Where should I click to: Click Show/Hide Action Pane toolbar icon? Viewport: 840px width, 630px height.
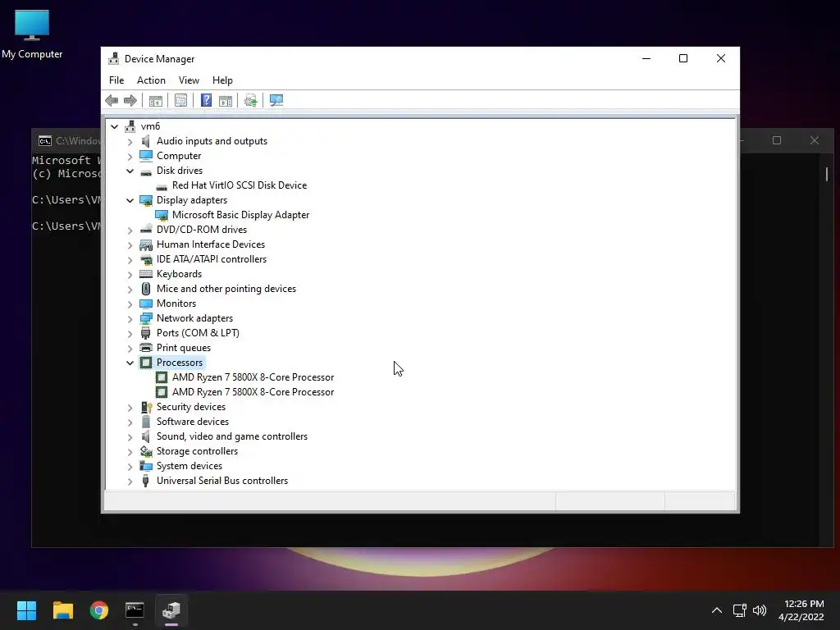[x=226, y=100]
